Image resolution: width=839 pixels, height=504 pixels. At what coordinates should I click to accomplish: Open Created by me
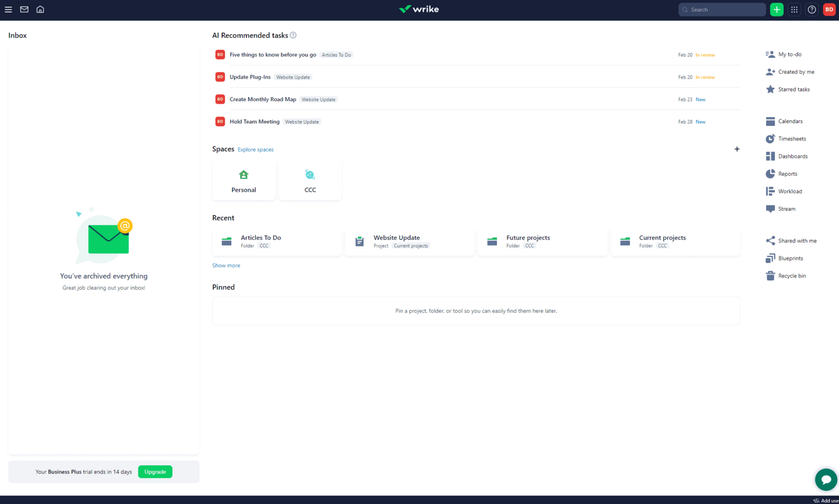click(x=790, y=72)
